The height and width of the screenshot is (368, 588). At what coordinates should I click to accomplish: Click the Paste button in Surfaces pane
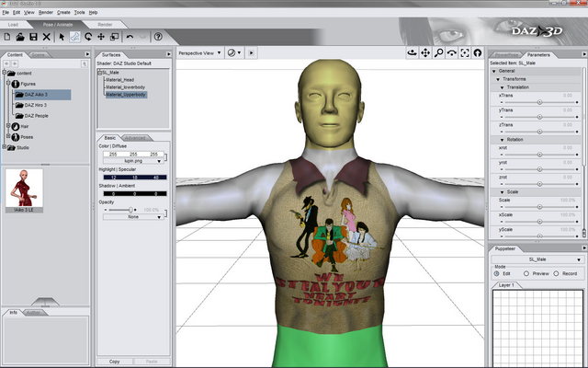[152, 362]
